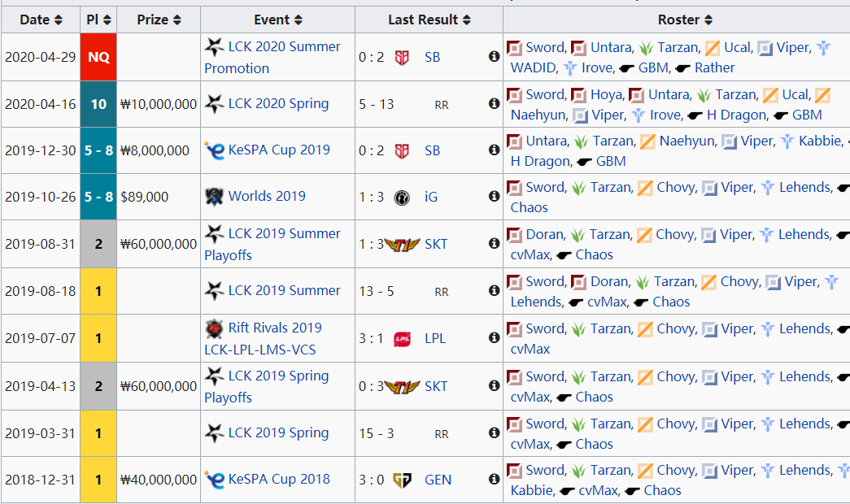
Task: Click the KeSPA Cup 2019 event logo
Action: click(x=215, y=150)
